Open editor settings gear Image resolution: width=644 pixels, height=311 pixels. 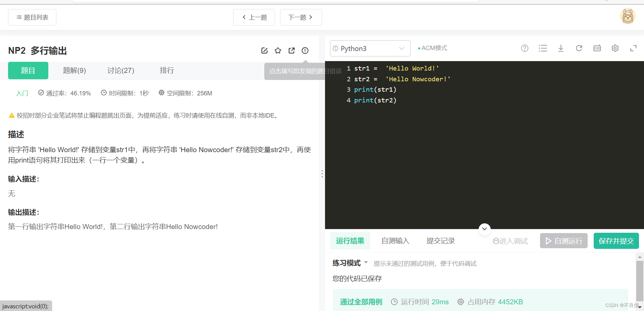coord(615,48)
